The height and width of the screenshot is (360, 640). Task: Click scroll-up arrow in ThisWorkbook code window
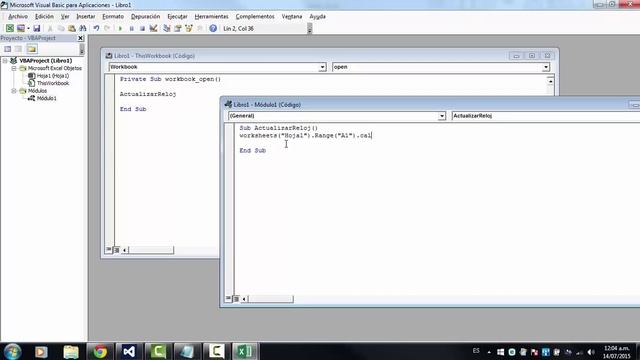click(550, 81)
